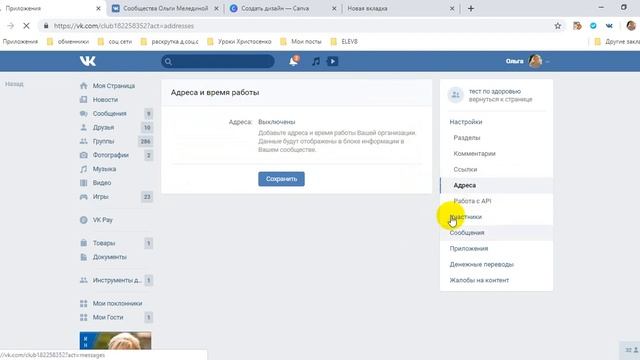Click the Видео film icon in sidebar

click(84, 183)
